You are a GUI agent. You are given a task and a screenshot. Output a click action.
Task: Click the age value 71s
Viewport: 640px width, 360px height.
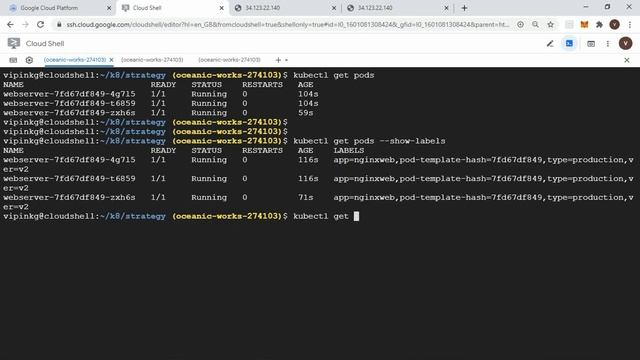(x=305, y=197)
